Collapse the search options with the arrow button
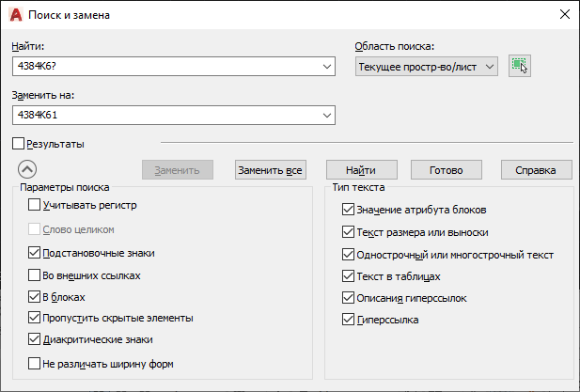This screenshot has height=392, width=580. click(x=27, y=169)
